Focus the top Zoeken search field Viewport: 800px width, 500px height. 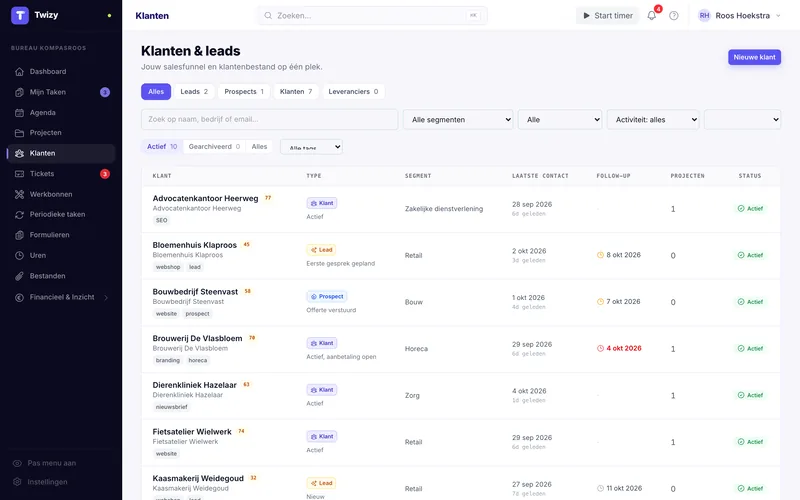point(372,16)
